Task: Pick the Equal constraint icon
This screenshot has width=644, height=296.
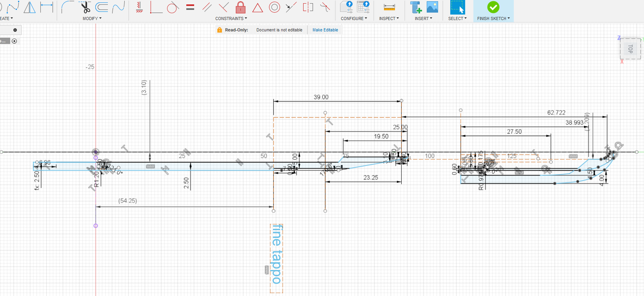Action: tap(190, 7)
